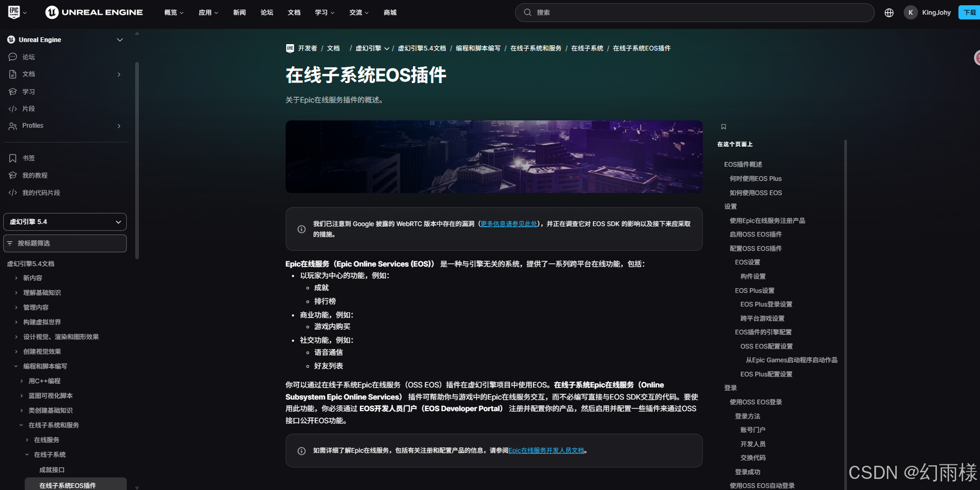
Task: Jump to 跨平台游戏设置 section
Action: [x=762, y=319]
